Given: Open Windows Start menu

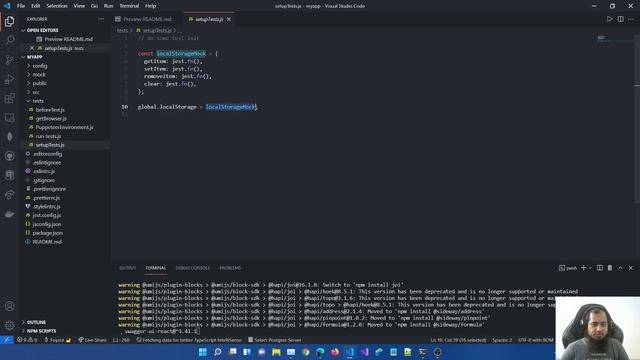Looking at the screenshot, I should [x=203, y=352].
